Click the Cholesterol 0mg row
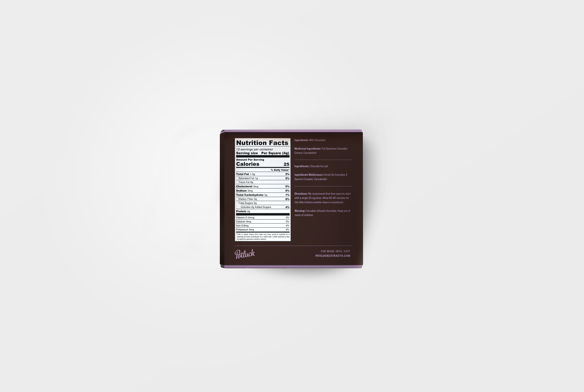Image resolution: width=584 pixels, height=392 pixels. pos(262,186)
